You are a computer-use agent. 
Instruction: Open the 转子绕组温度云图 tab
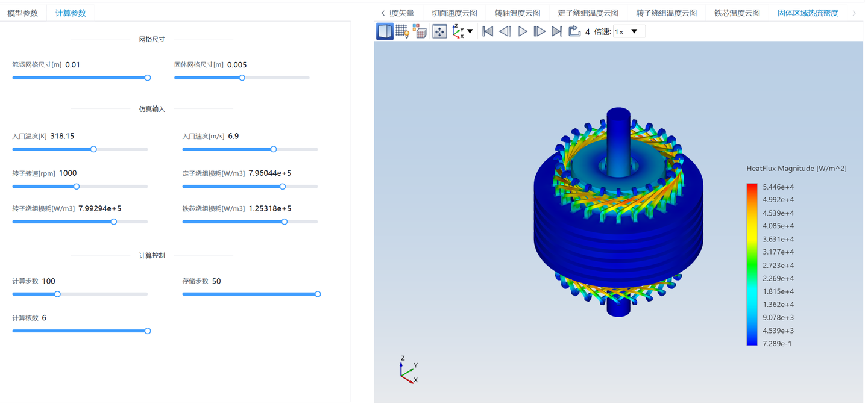click(x=667, y=13)
